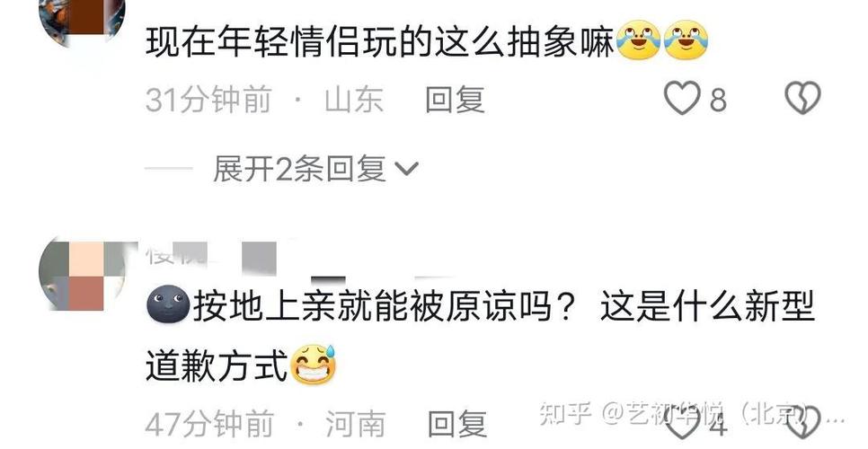Like the Henan comment with 4 likes
This screenshot has height=449, width=868.
[x=682, y=425]
